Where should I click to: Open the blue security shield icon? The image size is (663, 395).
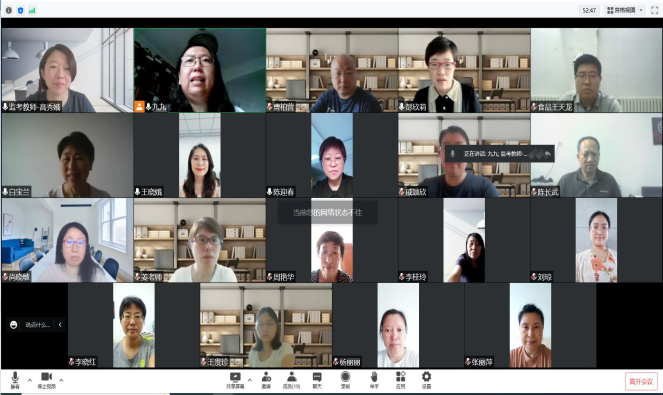(x=20, y=10)
